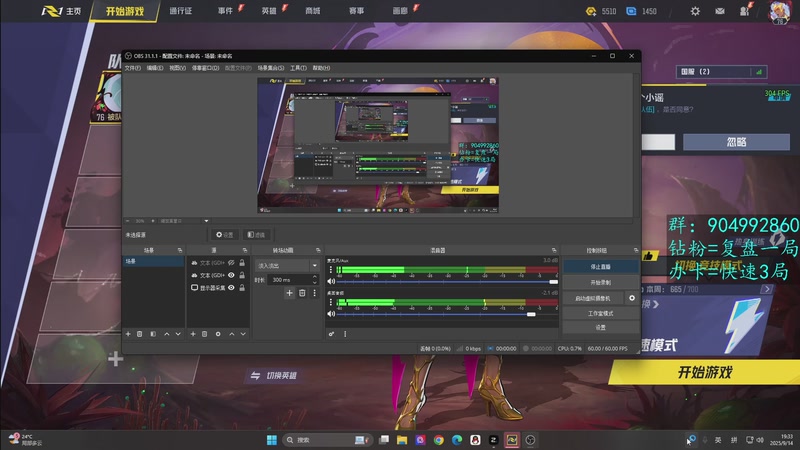Open mixer menu three dots beside the audio gear
Image resolution: width=800 pixels, height=450 pixels.
click(345, 334)
